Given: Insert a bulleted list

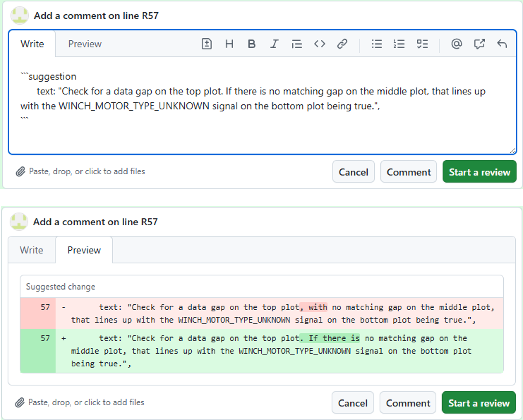Looking at the screenshot, I should click(377, 44).
